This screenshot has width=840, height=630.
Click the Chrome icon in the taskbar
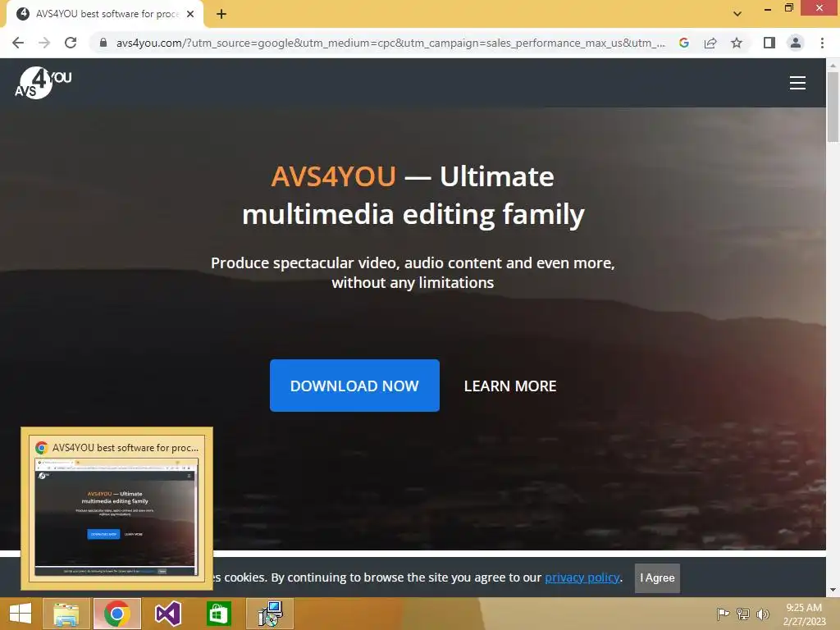coord(116,614)
